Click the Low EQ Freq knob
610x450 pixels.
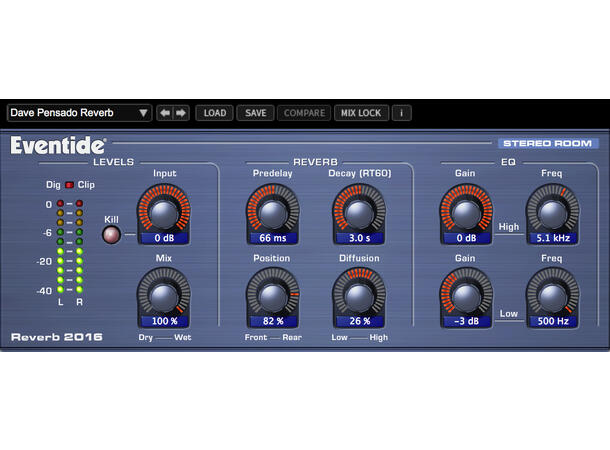[x=552, y=297]
